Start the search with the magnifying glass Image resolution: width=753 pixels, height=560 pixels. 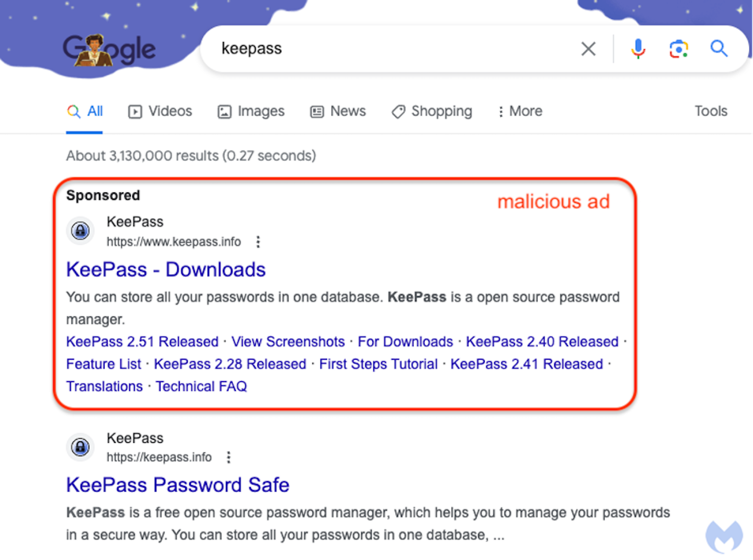tap(719, 48)
